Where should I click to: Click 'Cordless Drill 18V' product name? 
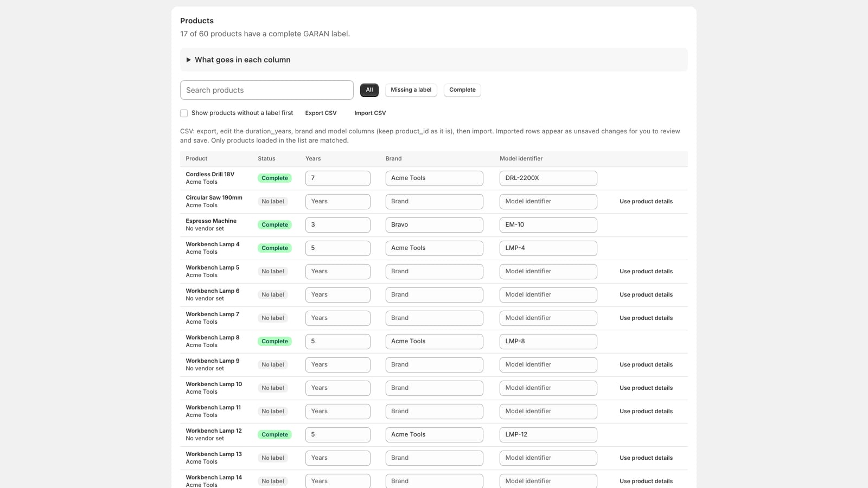(210, 175)
